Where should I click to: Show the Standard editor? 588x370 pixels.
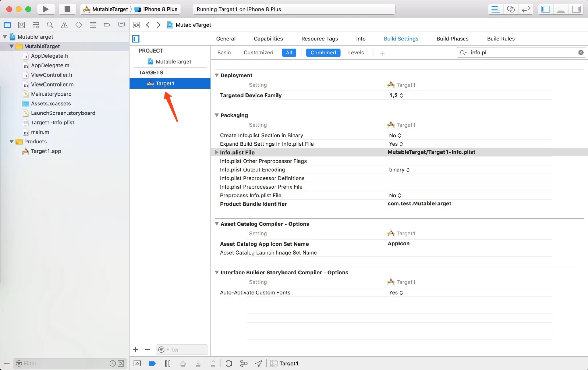click(x=496, y=9)
